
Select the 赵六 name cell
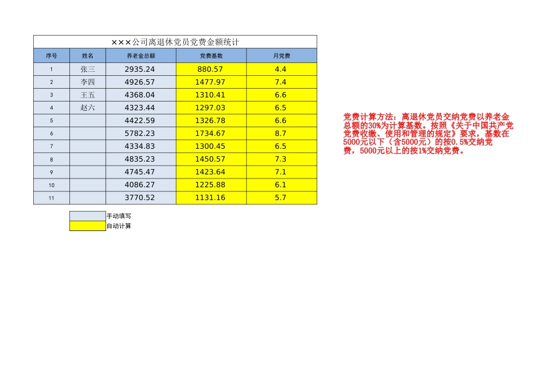86,107
